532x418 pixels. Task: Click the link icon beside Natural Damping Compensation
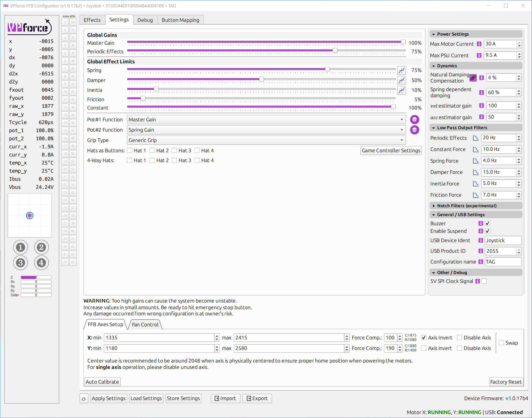[473, 78]
